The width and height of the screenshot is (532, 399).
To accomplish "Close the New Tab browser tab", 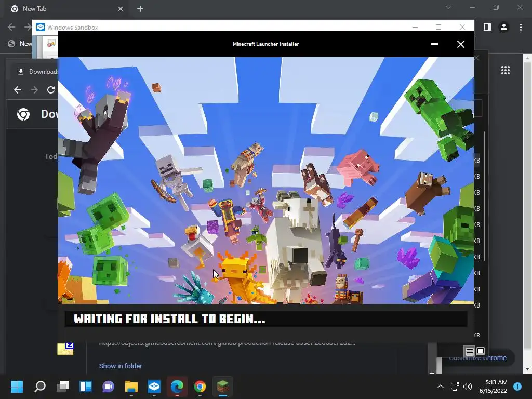I will coord(121,9).
